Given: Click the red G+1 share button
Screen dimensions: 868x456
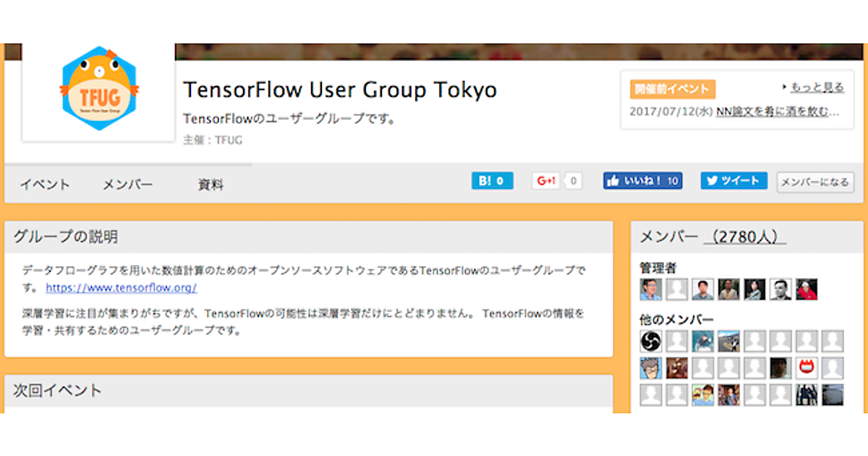Looking at the screenshot, I should tap(546, 181).
